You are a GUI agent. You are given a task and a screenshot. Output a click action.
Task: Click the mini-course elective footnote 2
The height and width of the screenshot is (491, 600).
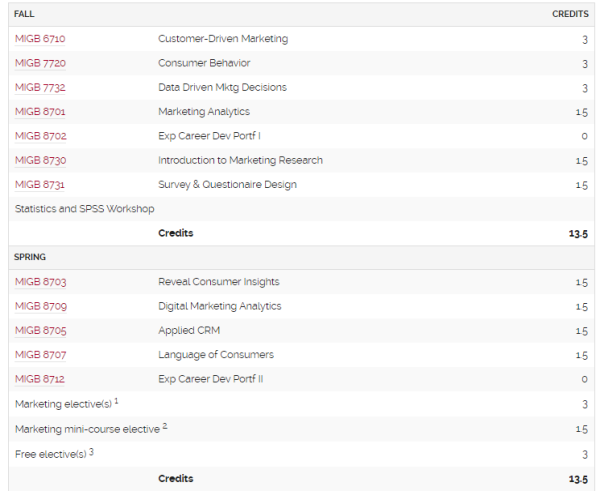tap(165, 426)
